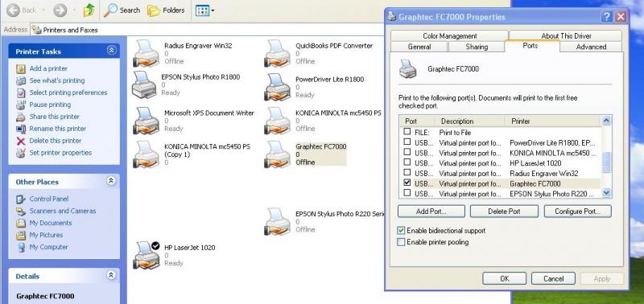
Task: Select Microsoft XPS Document Writer icon
Action: [146, 121]
